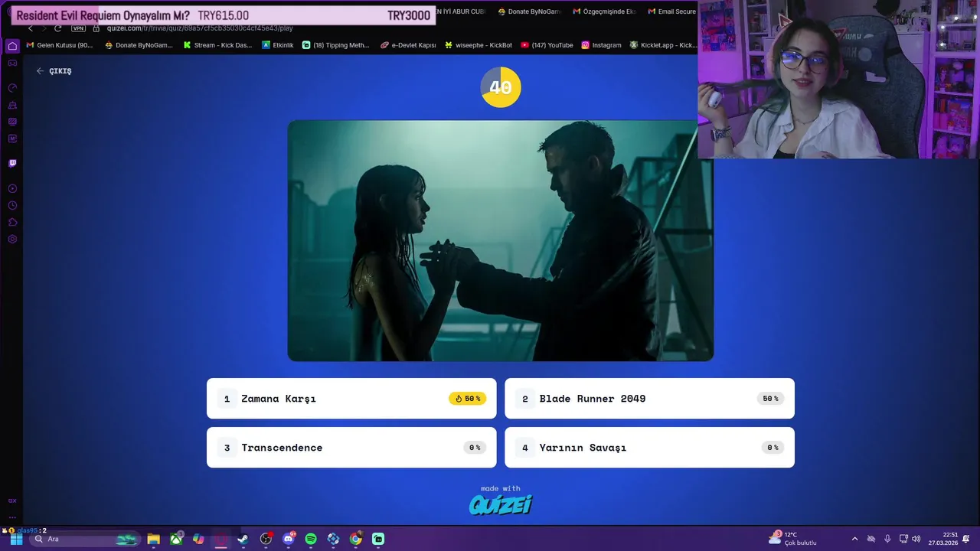Expand the hidden system tray icons chevron
The image size is (980, 551).
[854, 539]
